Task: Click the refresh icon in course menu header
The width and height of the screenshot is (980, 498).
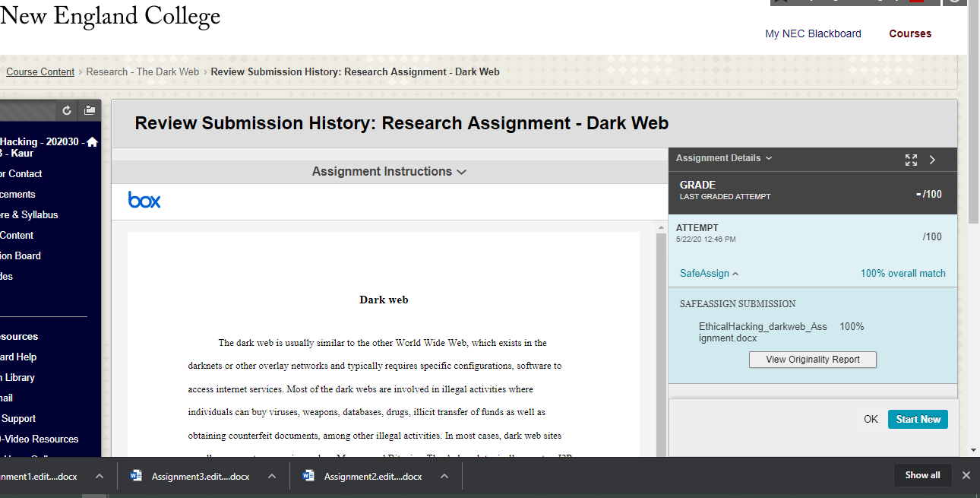Action: coord(67,111)
